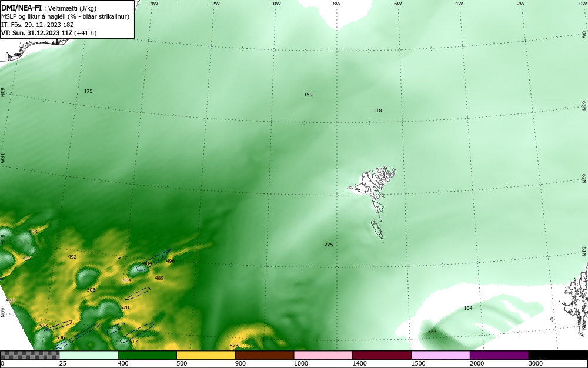Click the value 496 on the map
The image size is (588, 368).
point(171,261)
